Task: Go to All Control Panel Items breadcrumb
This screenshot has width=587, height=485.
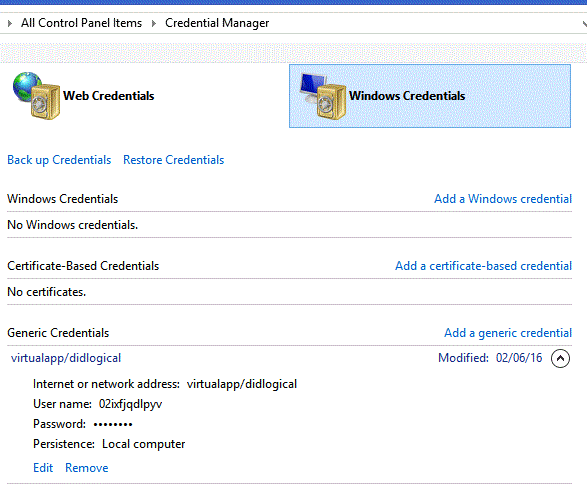Action: point(81,23)
